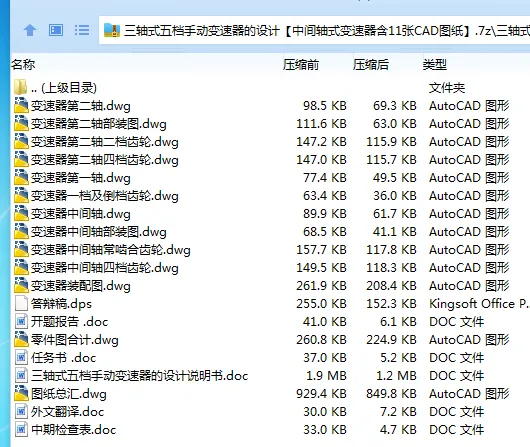Click the DWG icon of 图纸总汇.dwg

click(x=21, y=393)
